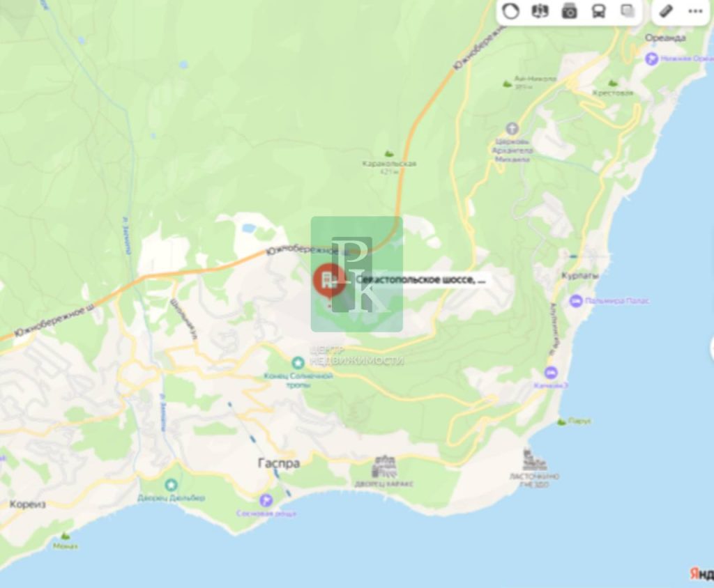
Task: Open the Дворец Дюльбер landmark marker
Action: pos(171,485)
